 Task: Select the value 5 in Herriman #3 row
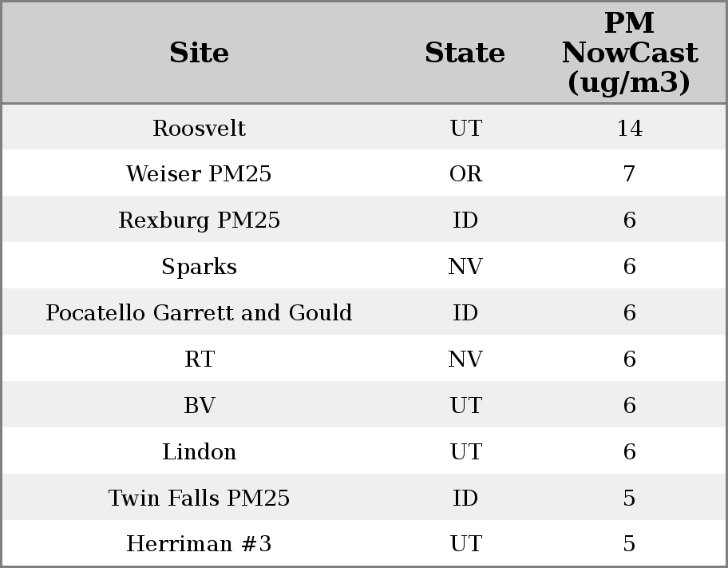(629, 544)
